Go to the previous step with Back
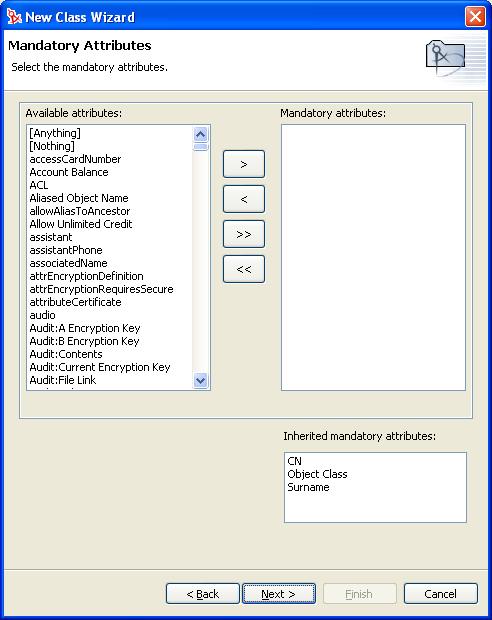 [x=202, y=594]
